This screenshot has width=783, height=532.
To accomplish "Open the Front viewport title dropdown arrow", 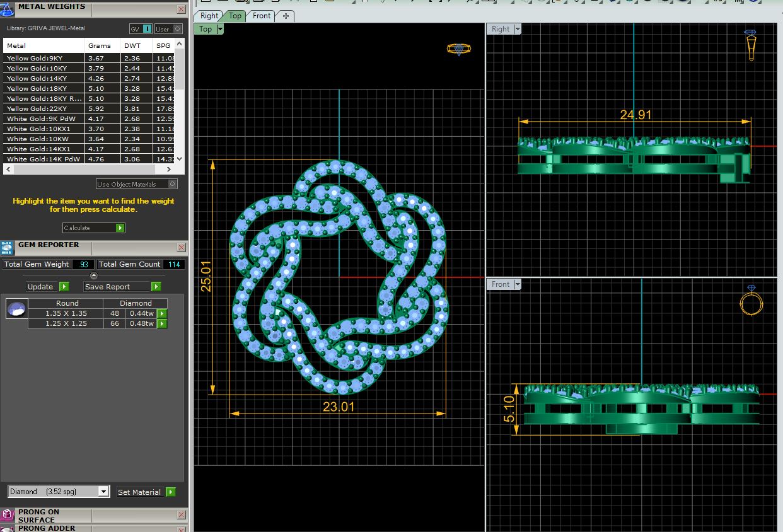I will coord(518,284).
